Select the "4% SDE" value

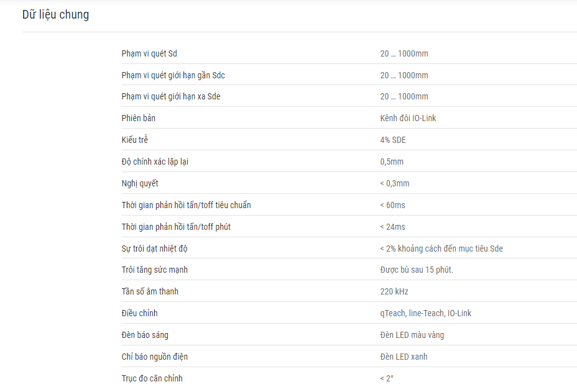(392, 140)
